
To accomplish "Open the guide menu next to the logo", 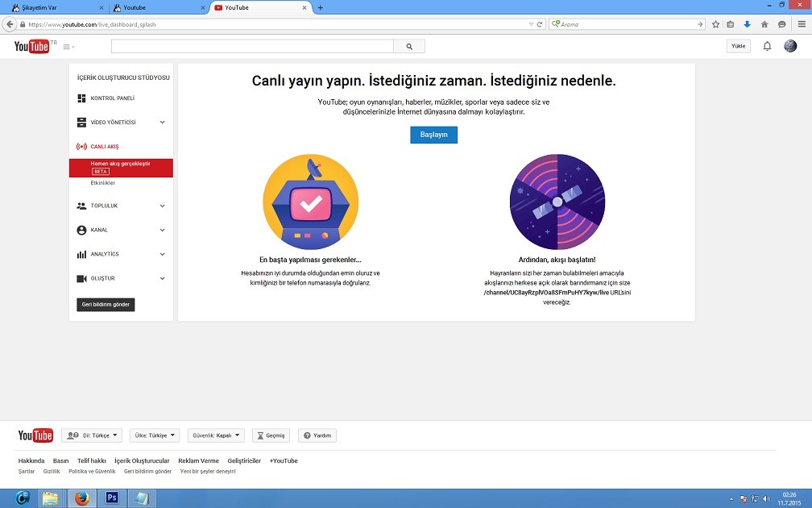I will [x=68, y=47].
